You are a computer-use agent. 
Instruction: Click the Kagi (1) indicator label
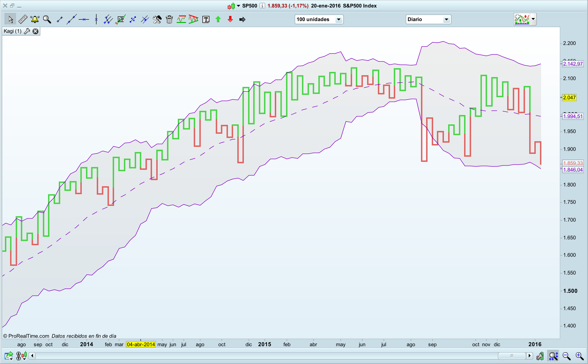(x=12, y=31)
